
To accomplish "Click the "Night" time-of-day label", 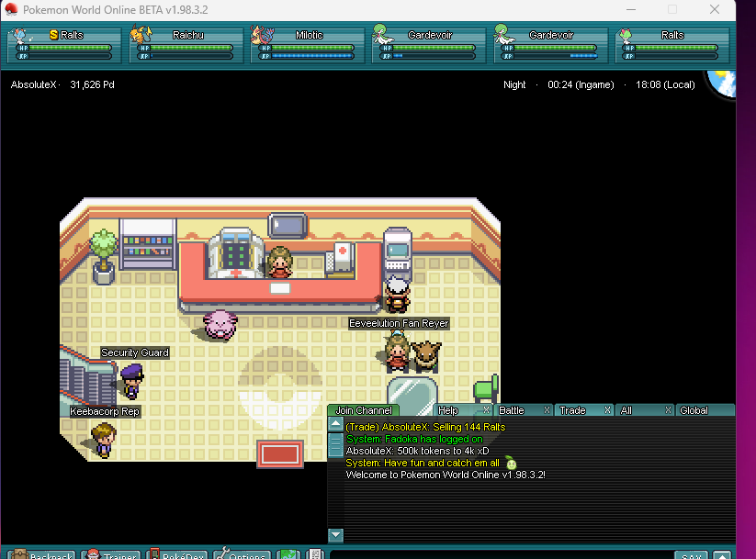I will click(x=514, y=84).
